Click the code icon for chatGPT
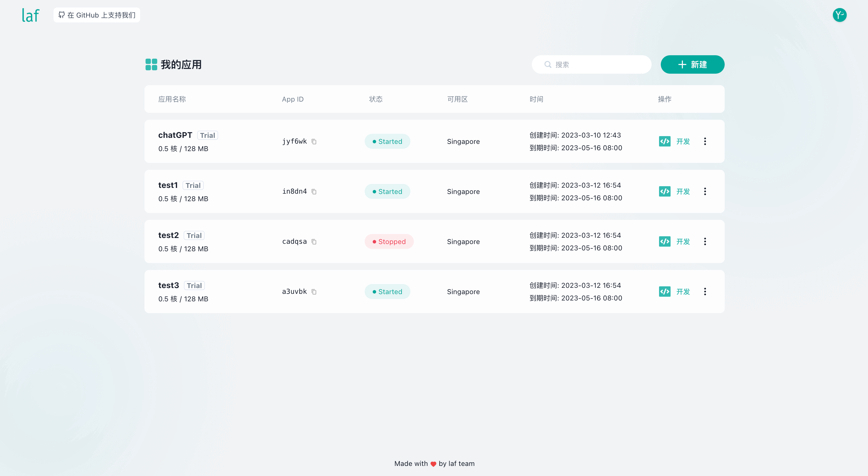 click(x=665, y=142)
